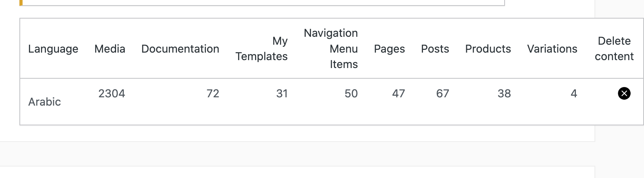The width and height of the screenshot is (644, 178).
Task: Click the My Templates column header
Action: (261, 49)
